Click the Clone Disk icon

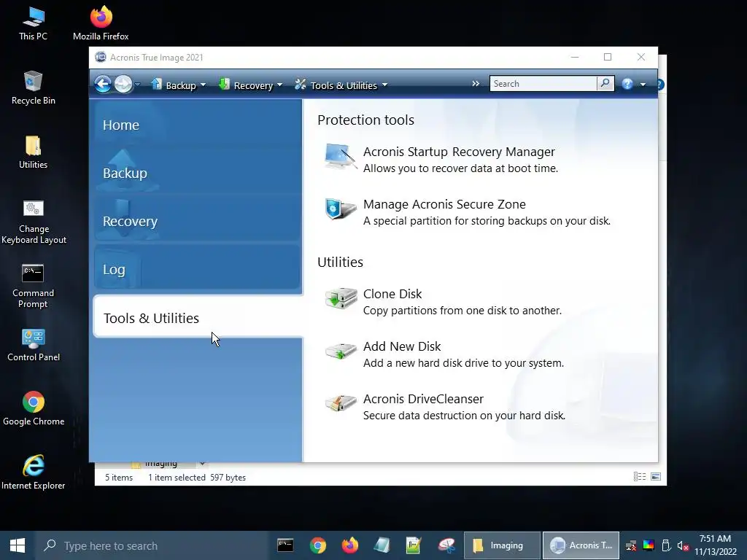[341, 298]
